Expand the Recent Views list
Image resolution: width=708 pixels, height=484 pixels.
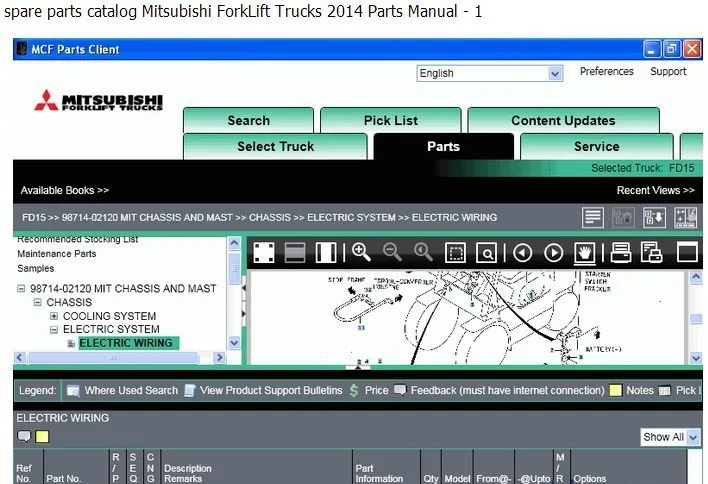click(x=656, y=191)
